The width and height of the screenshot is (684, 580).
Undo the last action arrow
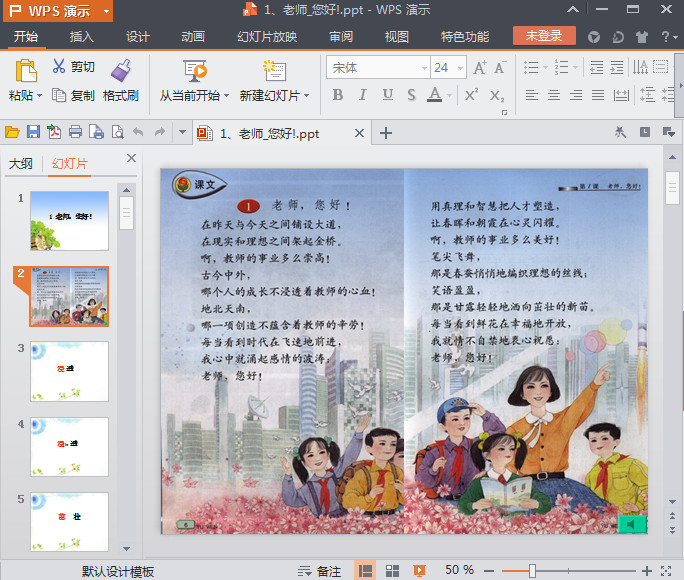(138, 132)
